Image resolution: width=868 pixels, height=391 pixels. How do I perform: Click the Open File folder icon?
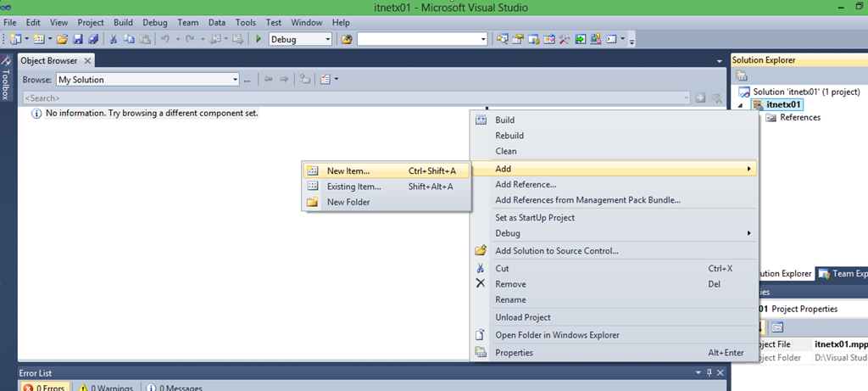tap(62, 39)
